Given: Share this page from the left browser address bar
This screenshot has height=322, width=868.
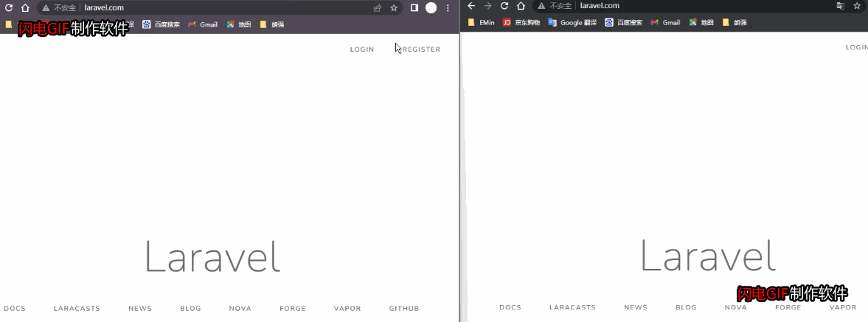Looking at the screenshot, I should click(378, 8).
